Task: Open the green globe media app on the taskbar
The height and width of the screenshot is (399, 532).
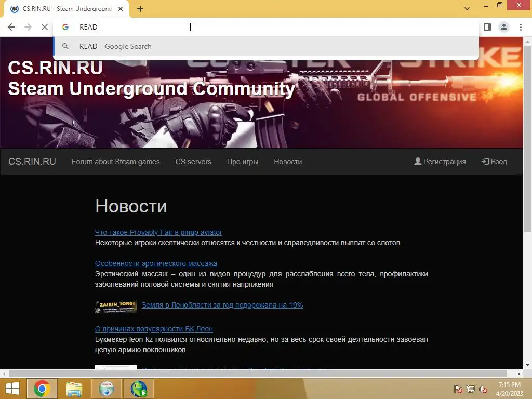Action: click(x=139, y=389)
